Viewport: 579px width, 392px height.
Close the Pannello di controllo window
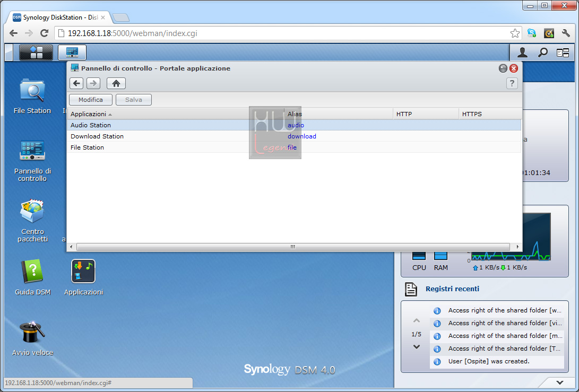pyautogui.click(x=514, y=68)
